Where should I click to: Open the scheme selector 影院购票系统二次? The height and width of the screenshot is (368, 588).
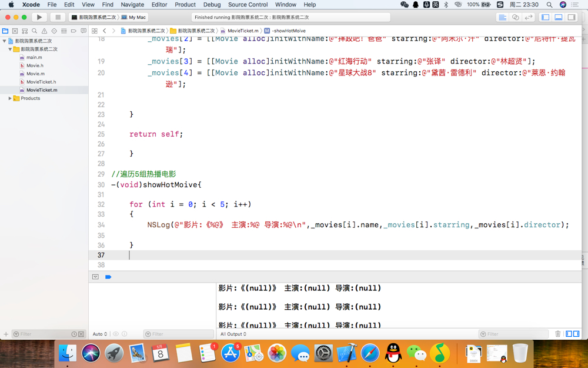pyautogui.click(x=93, y=17)
